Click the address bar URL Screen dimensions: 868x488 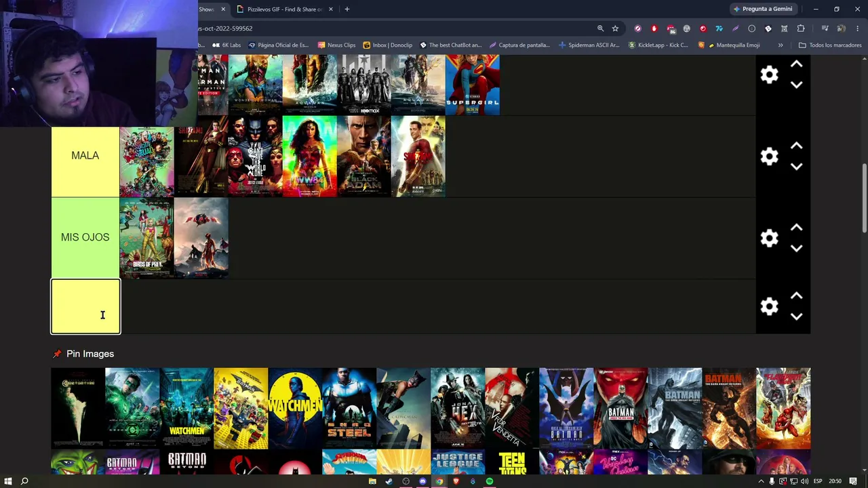[225, 28]
